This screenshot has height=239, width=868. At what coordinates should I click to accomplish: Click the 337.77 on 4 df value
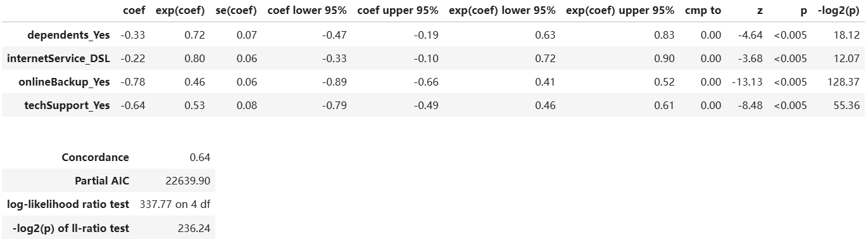(175, 204)
